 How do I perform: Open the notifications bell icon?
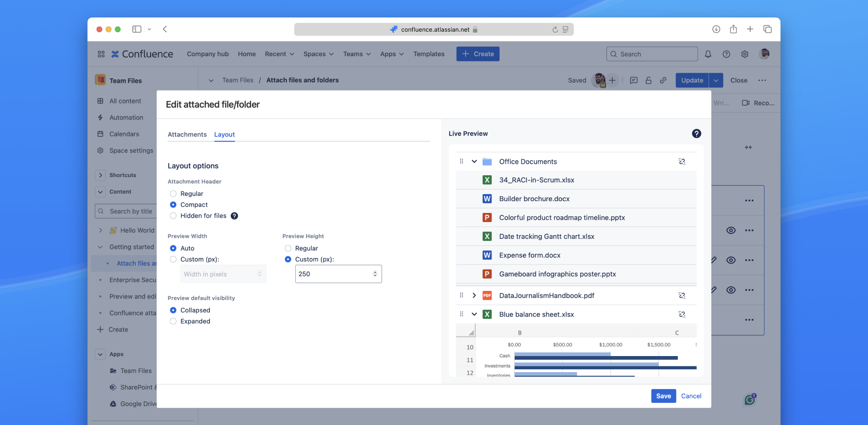(708, 54)
